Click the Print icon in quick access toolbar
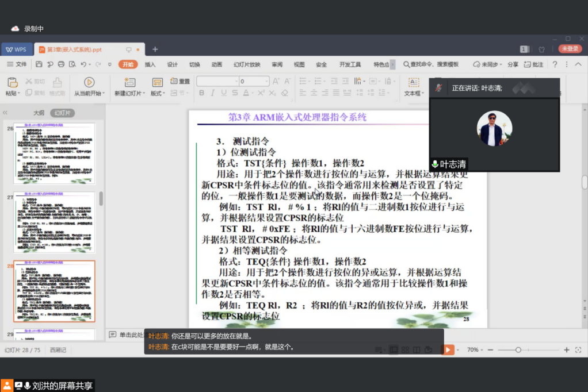The image size is (588, 392). (x=61, y=64)
